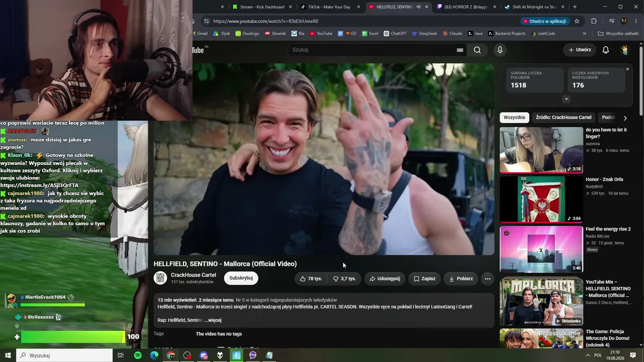Screen dimensions: 644x362
Task: Select the Źródło: CrackHouse Cartel chip
Action: 563,118
